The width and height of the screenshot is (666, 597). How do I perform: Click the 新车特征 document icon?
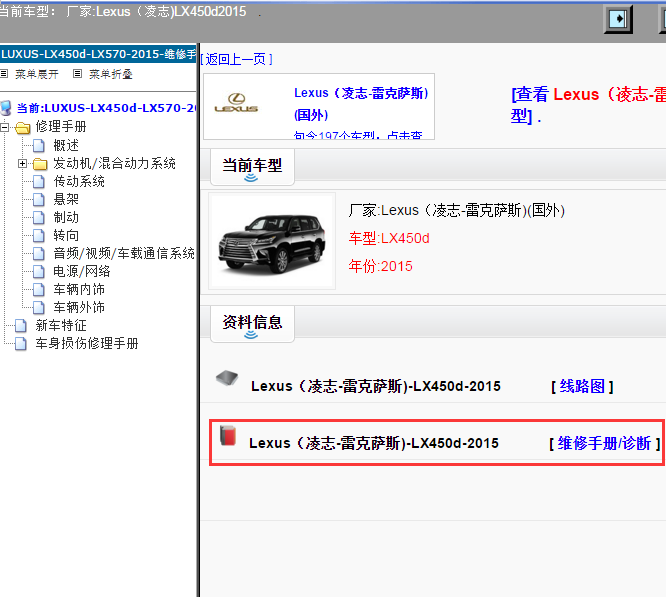pyautogui.click(x=21, y=325)
